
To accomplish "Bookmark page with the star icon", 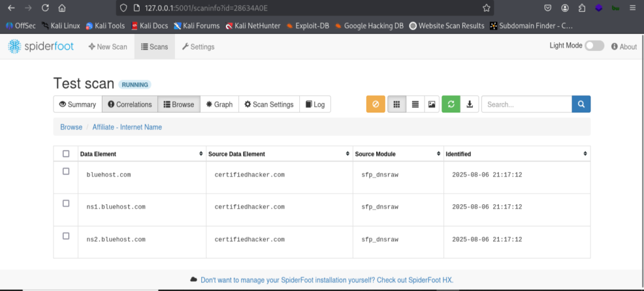I will point(486,8).
